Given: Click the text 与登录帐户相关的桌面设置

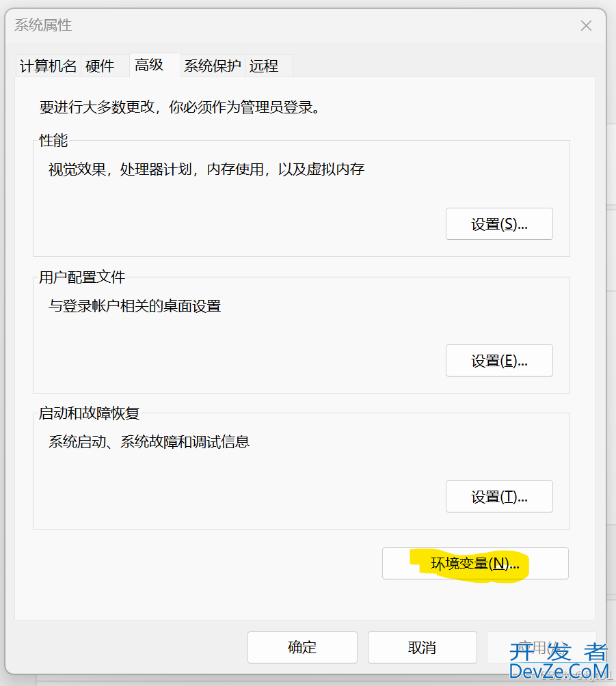Looking at the screenshot, I should (x=135, y=306).
